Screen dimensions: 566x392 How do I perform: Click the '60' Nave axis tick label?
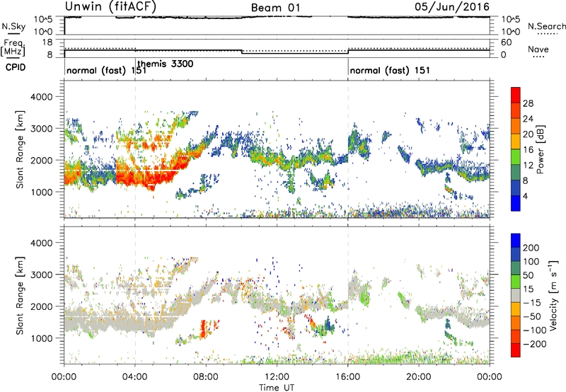tap(506, 42)
